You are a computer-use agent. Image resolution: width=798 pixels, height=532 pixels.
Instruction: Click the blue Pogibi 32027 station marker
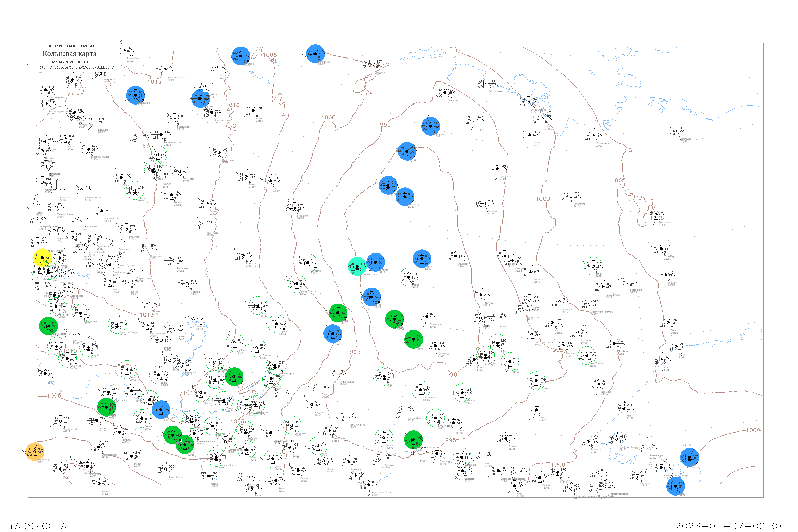676,486
